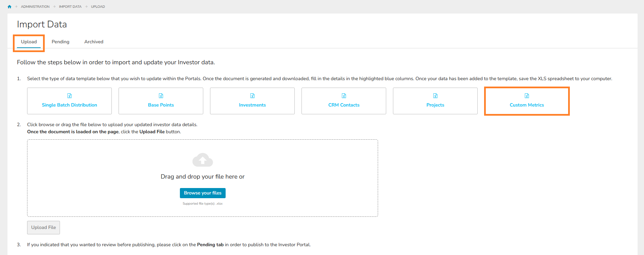The height and width of the screenshot is (255, 644).
Task: Click the spreadsheet icon above Base Points
Action: (161, 96)
